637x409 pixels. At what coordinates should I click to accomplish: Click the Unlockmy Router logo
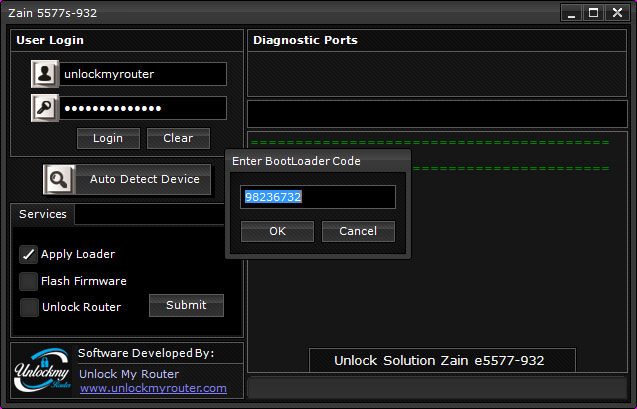(42, 370)
